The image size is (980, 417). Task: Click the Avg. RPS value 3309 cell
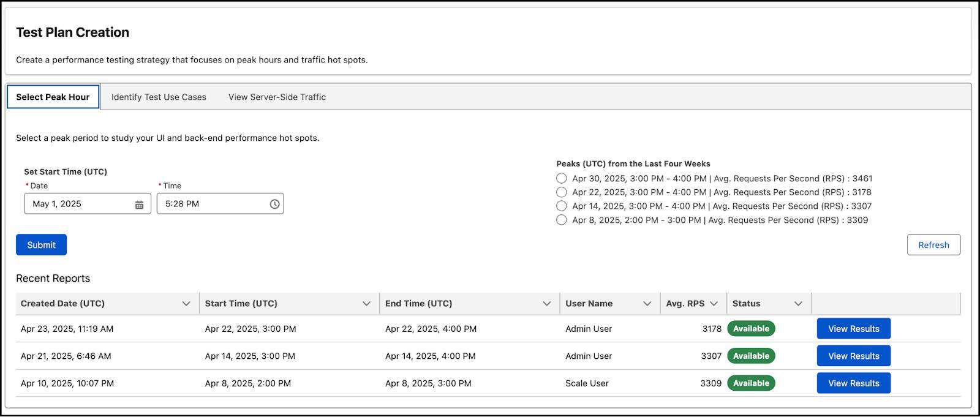point(711,383)
